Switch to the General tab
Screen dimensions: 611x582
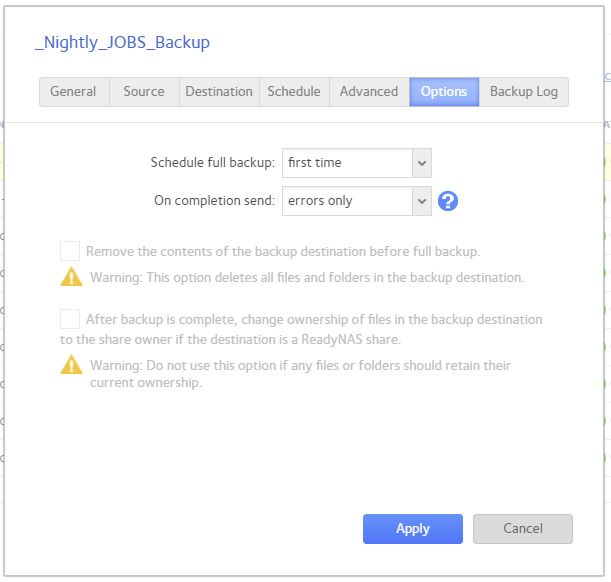pos(74,92)
